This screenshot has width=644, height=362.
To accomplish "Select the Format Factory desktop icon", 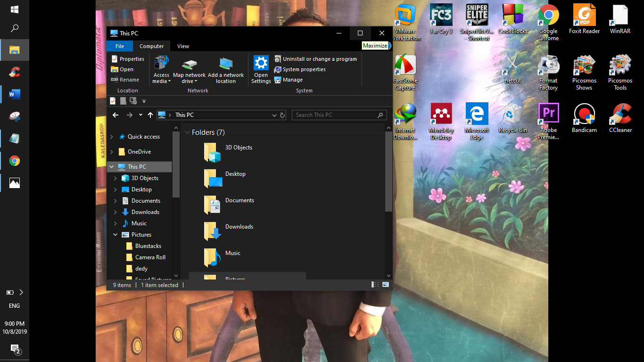I will pyautogui.click(x=548, y=72).
